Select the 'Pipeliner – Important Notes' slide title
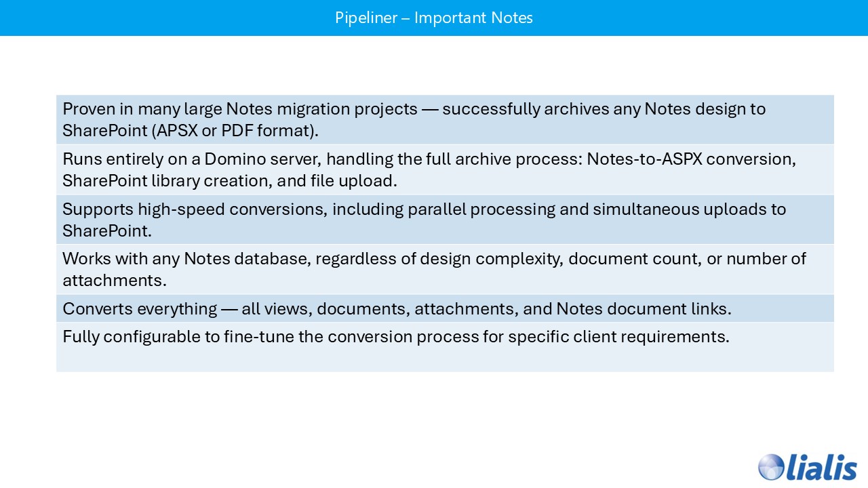The image size is (868, 488). pyautogui.click(x=433, y=18)
